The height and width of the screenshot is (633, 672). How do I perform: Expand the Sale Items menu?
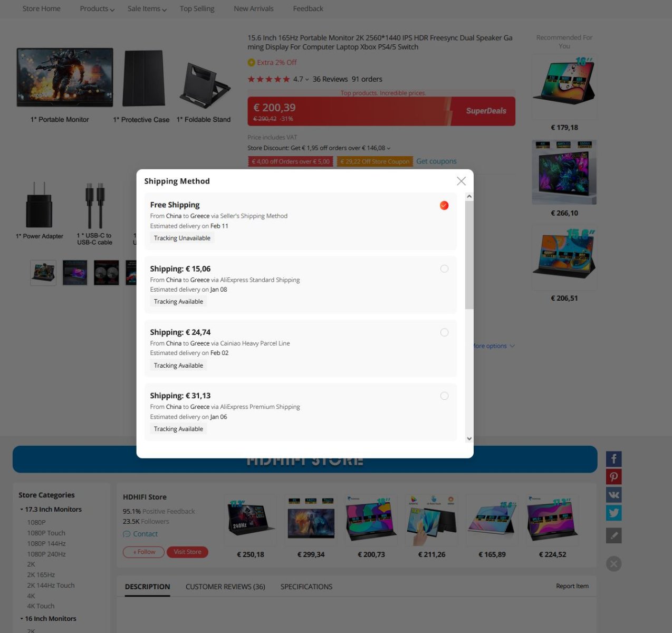point(147,8)
